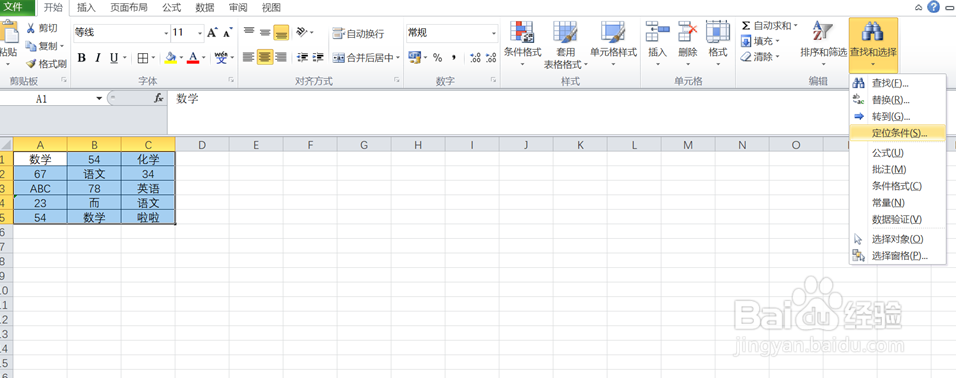Open the font size 11 dropdown
Viewport: 956px width, 378px height.
click(200, 33)
